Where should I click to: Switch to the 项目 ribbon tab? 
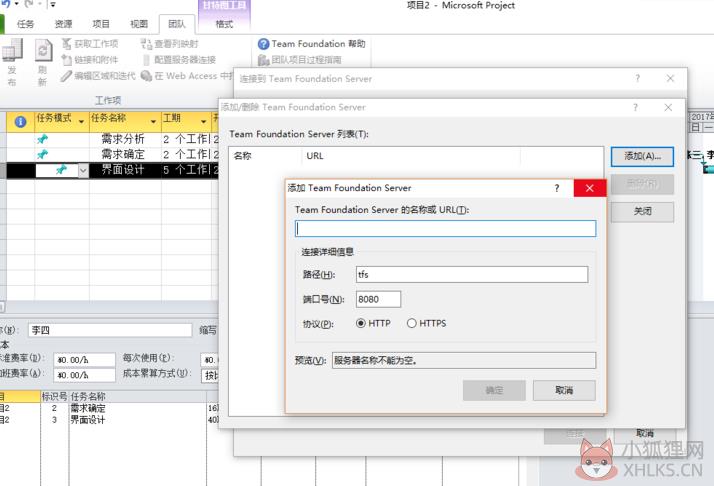click(101, 24)
